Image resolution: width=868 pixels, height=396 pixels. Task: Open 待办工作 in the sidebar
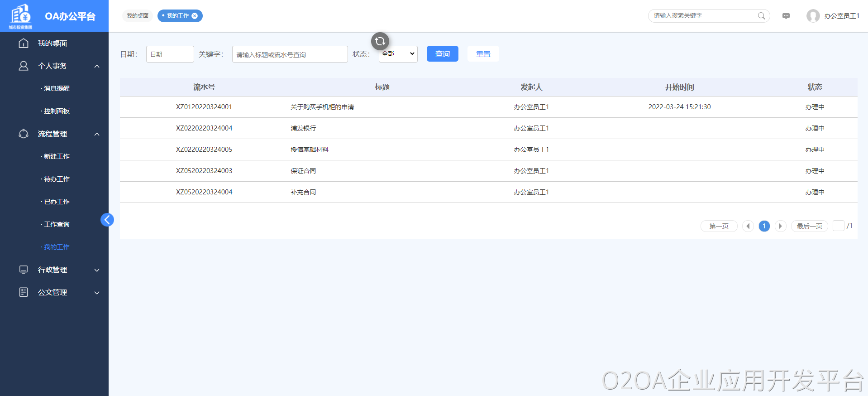[x=57, y=179]
